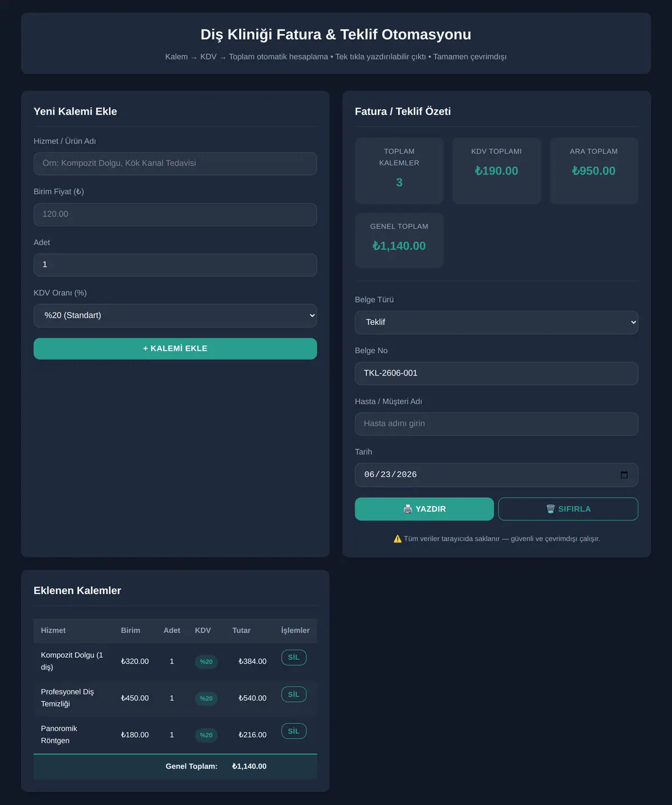672x805 pixels.
Task: Reset everything with the SIFIRLA button
Action: [568, 509]
